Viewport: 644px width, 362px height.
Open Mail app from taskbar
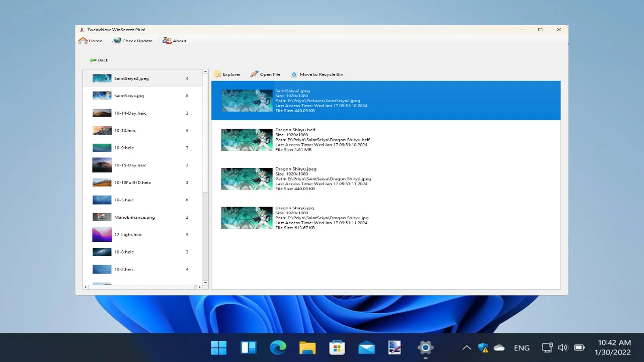click(x=366, y=347)
